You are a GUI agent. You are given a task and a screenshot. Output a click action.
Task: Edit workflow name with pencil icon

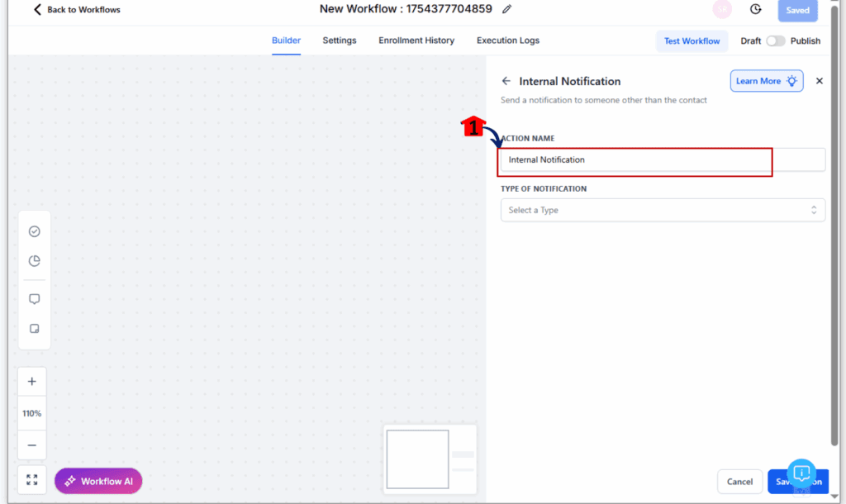(506, 9)
